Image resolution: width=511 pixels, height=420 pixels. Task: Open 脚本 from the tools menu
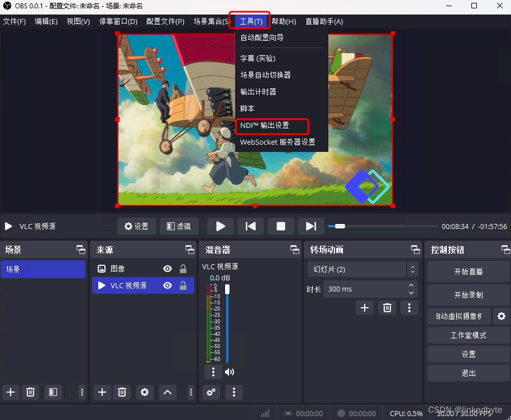click(x=247, y=108)
